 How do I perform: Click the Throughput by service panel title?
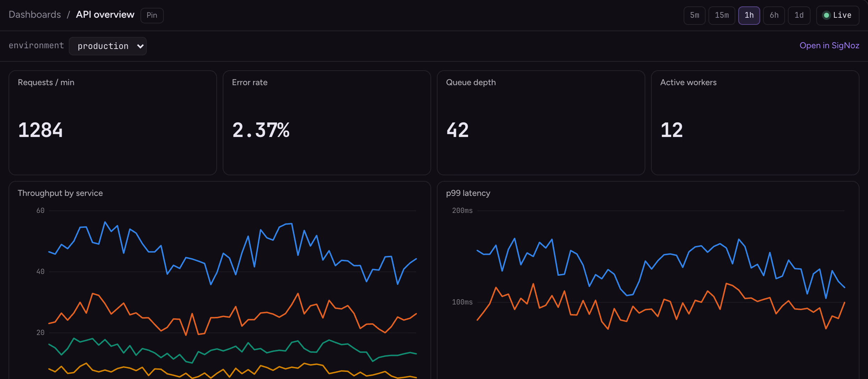(x=60, y=193)
